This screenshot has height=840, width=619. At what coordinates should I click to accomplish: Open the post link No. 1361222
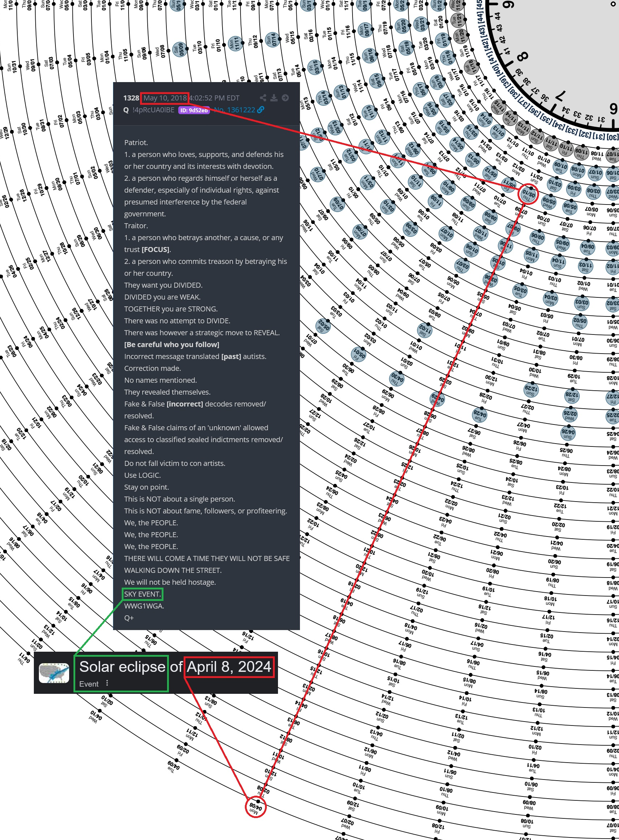pyautogui.click(x=234, y=110)
